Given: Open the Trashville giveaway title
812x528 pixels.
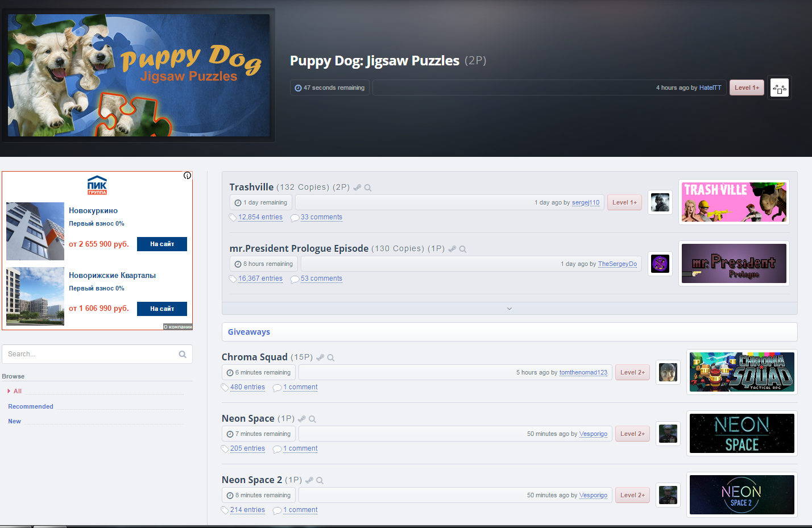Looking at the screenshot, I should tap(251, 187).
